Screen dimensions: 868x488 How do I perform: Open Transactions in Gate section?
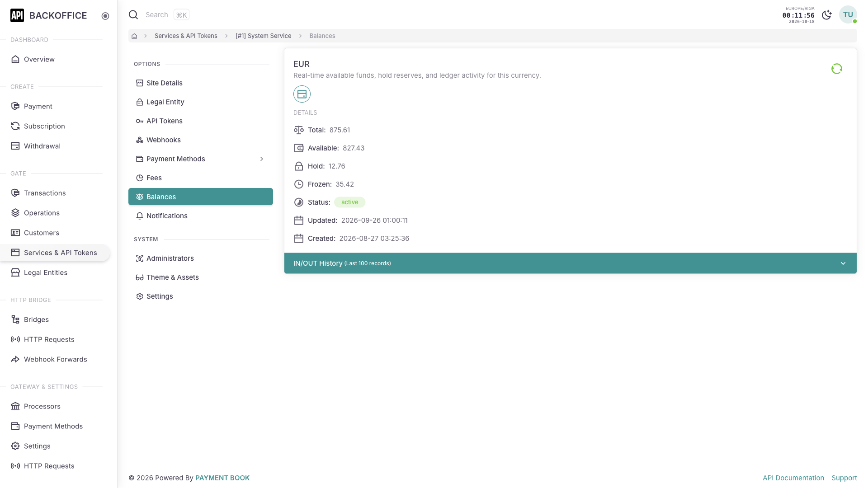click(x=55, y=193)
